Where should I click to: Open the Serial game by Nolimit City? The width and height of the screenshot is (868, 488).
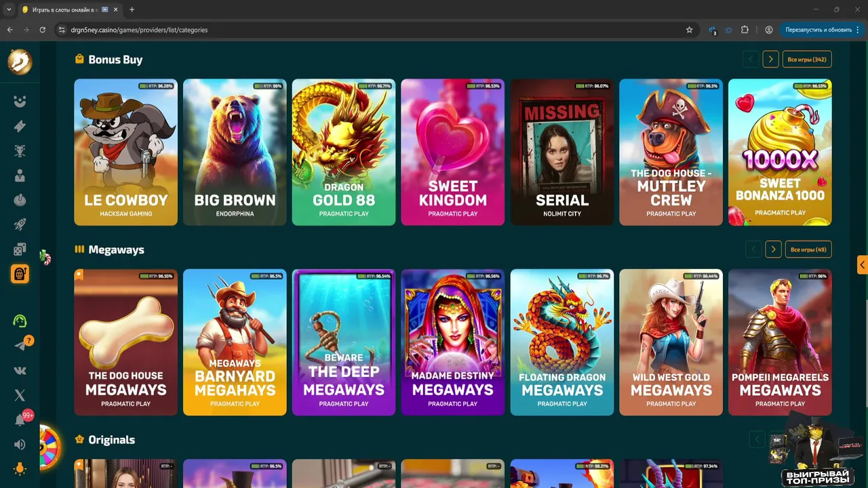click(561, 152)
